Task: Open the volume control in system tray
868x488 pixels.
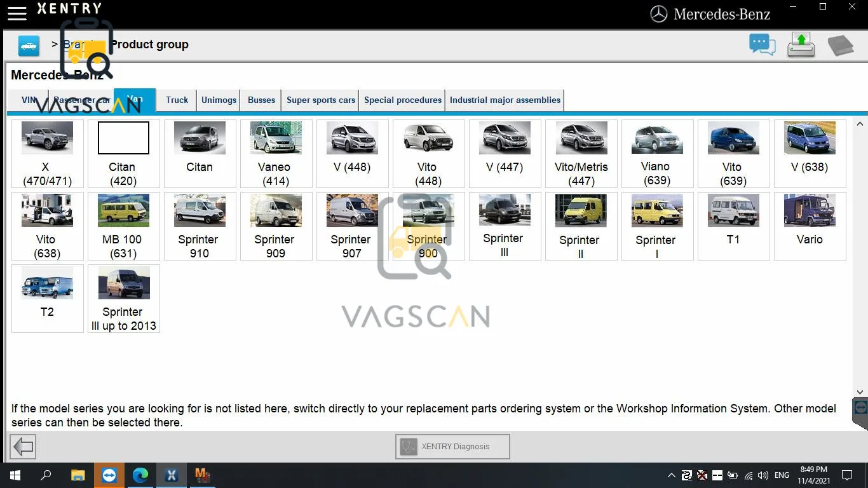Action: [763, 475]
